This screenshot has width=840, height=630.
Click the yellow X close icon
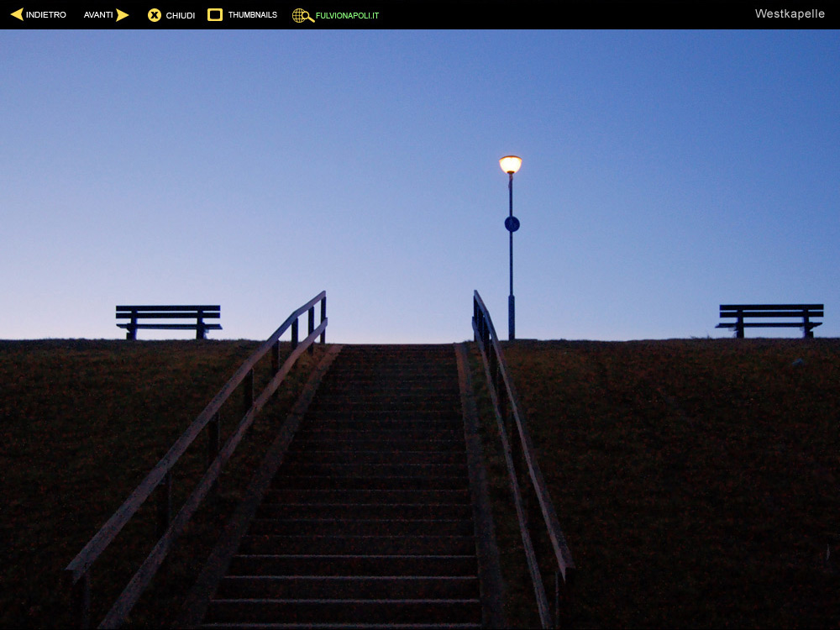point(155,15)
